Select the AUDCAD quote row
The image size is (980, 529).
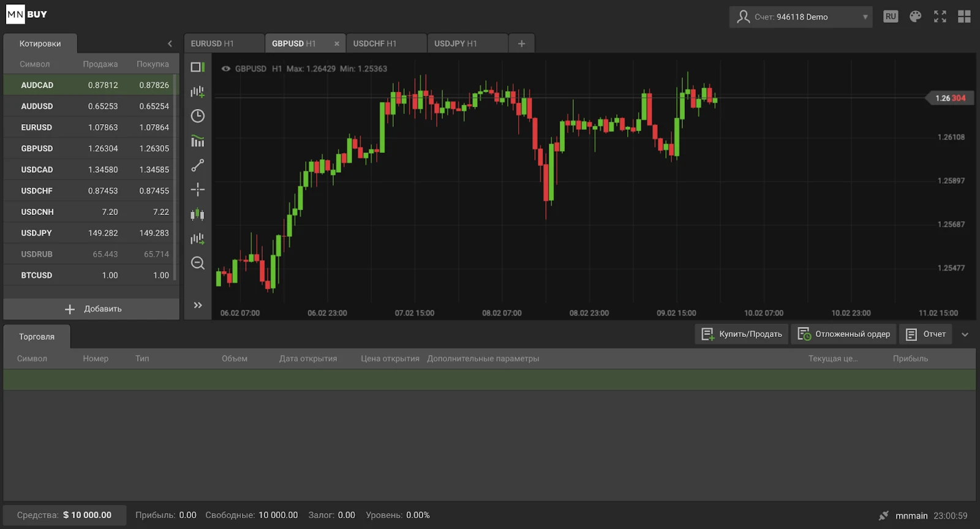pos(89,85)
